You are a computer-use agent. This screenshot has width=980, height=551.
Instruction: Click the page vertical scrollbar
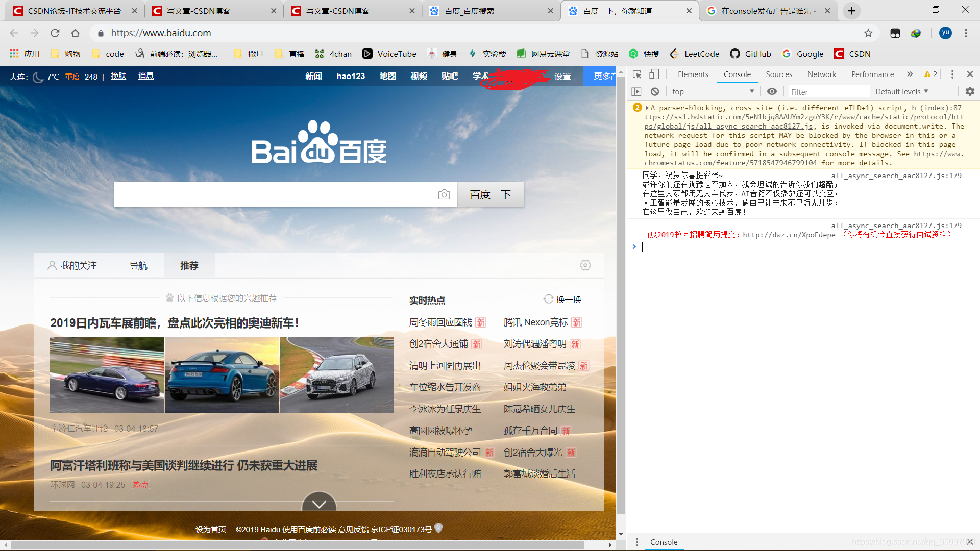click(x=621, y=296)
